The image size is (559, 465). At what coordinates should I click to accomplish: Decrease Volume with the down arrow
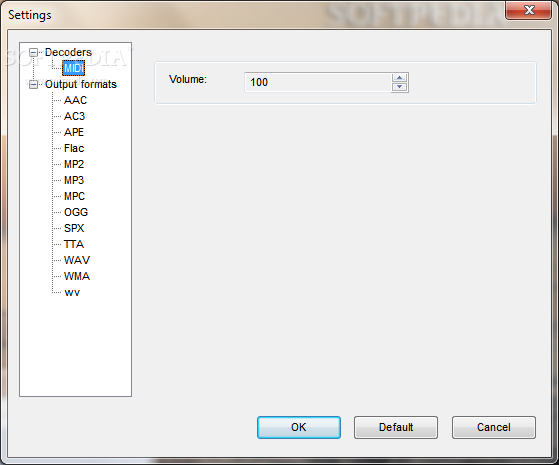(399, 87)
